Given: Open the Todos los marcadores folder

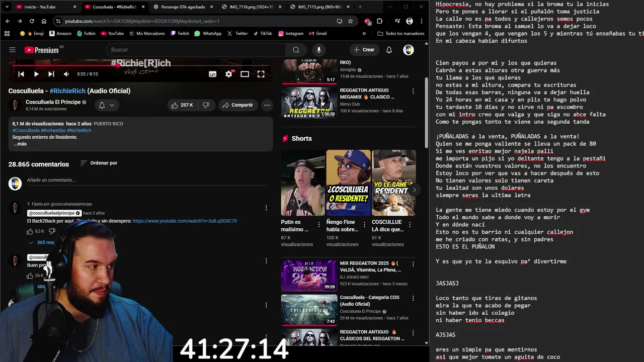Looking at the screenshot, I should (401, 33).
